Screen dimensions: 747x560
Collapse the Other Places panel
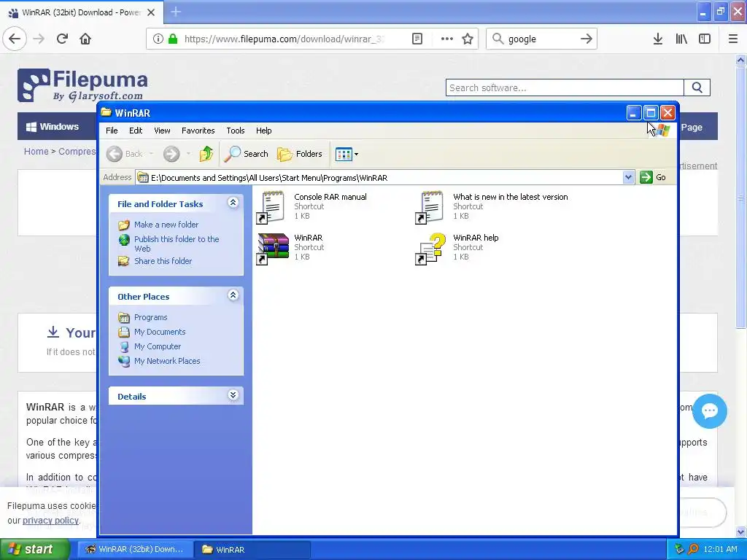233,295
